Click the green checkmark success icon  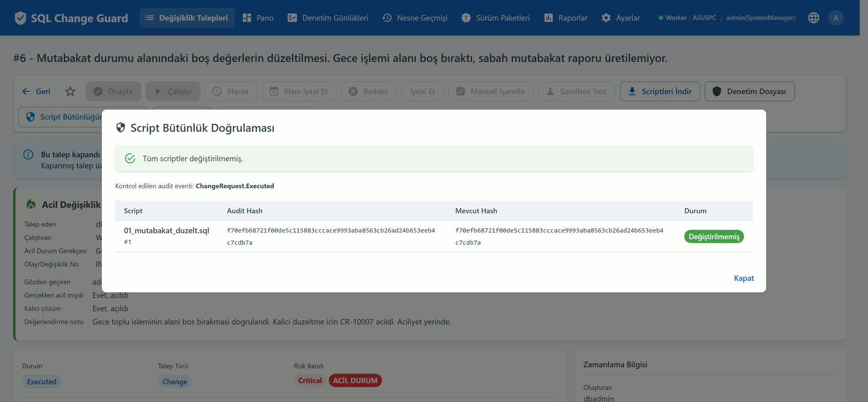[x=130, y=158]
